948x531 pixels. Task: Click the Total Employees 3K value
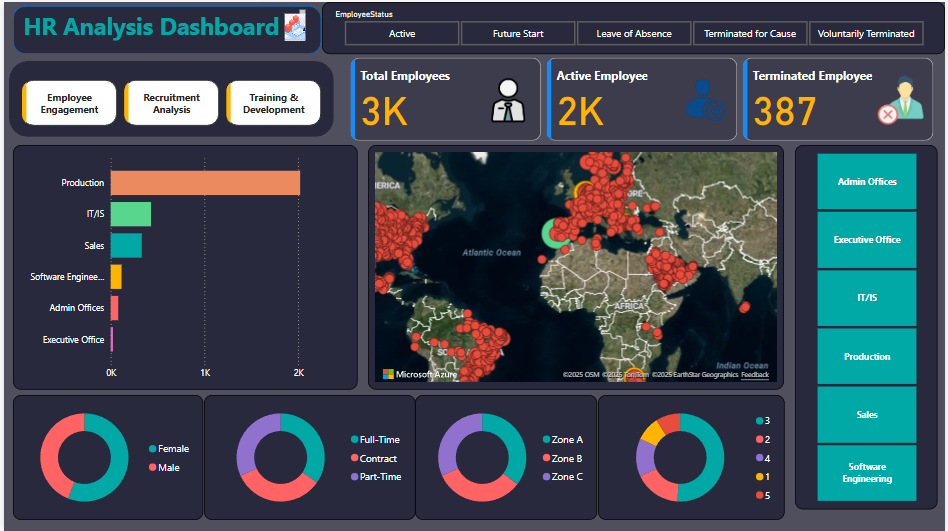coord(385,112)
